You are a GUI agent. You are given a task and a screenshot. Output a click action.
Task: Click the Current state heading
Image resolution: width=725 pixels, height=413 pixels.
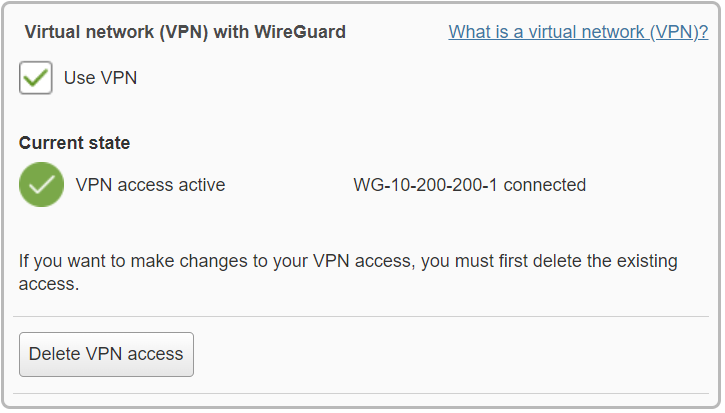74,143
